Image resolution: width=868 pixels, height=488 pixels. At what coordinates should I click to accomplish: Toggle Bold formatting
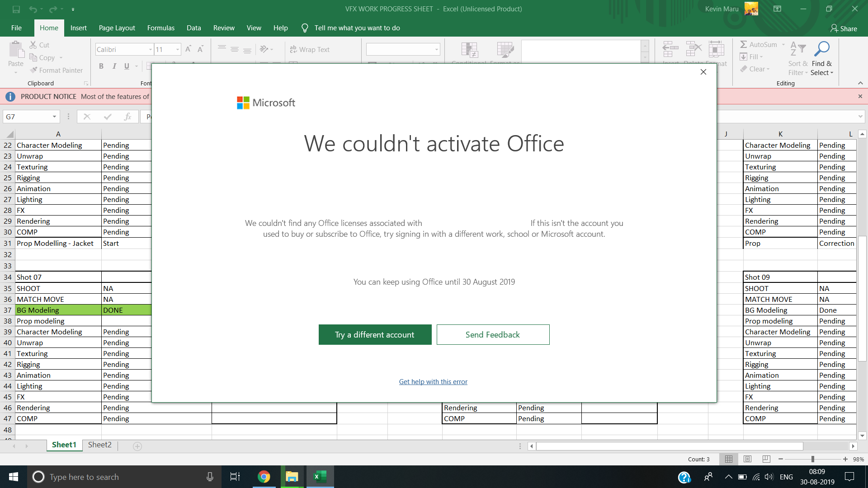point(101,66)
